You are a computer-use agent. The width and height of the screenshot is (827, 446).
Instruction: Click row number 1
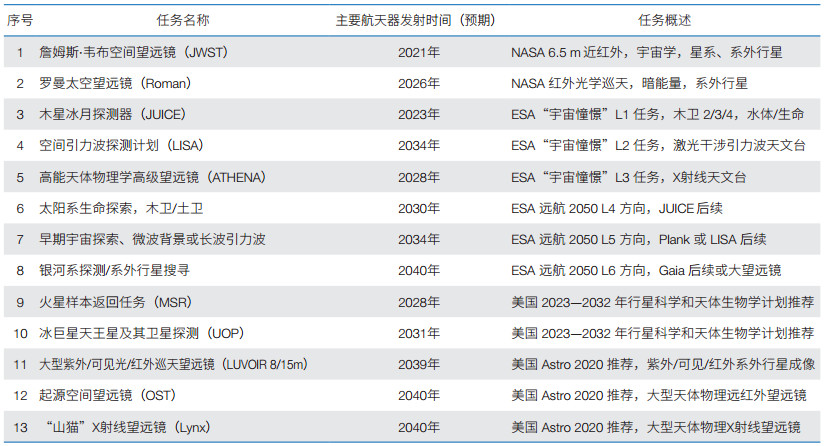[x=20, y=52]
